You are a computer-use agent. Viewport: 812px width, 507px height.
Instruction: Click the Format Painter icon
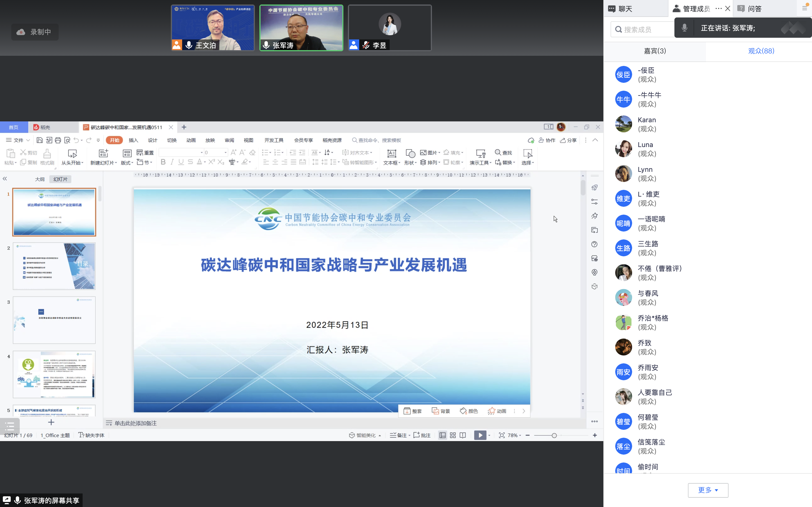pos(47,154)
